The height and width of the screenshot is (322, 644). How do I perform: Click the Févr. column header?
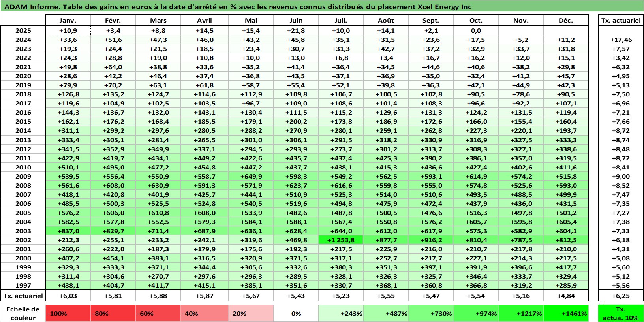tap(113, 20)
